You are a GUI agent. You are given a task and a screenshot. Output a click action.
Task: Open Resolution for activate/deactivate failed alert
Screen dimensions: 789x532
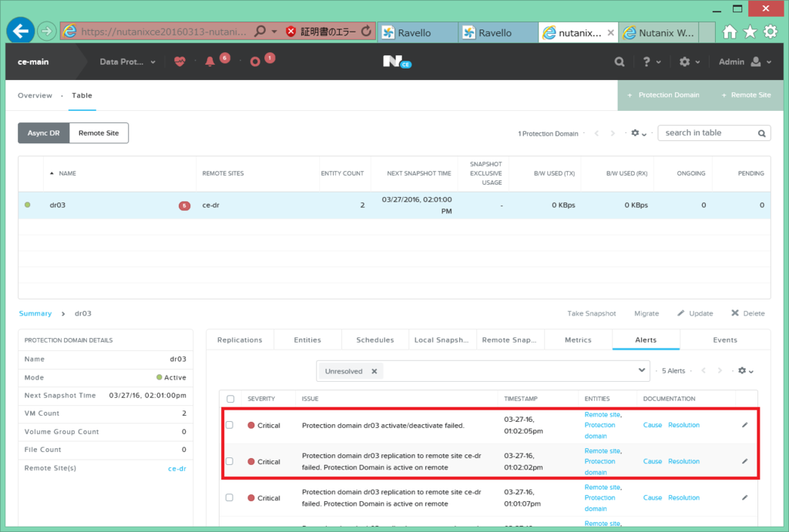point(683,425)
